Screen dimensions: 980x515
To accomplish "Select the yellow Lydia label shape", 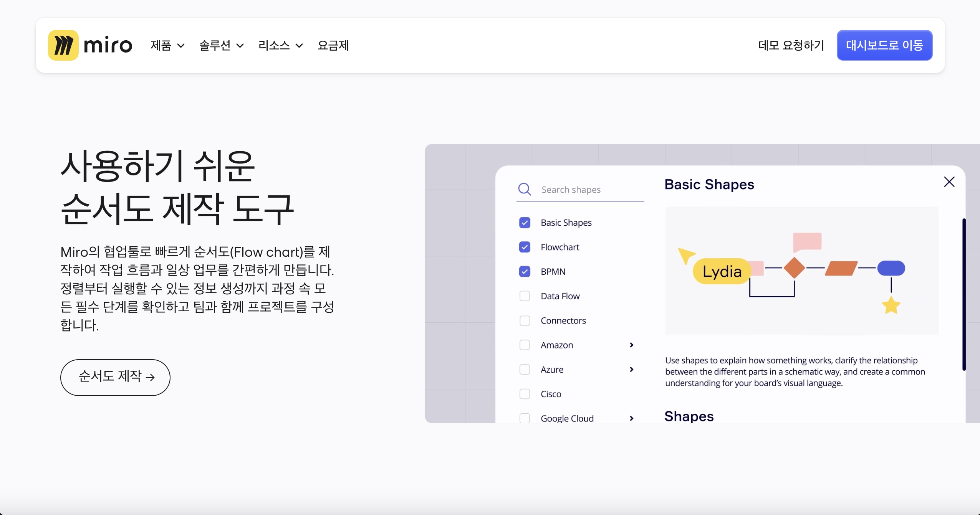I will coord(722,271).
